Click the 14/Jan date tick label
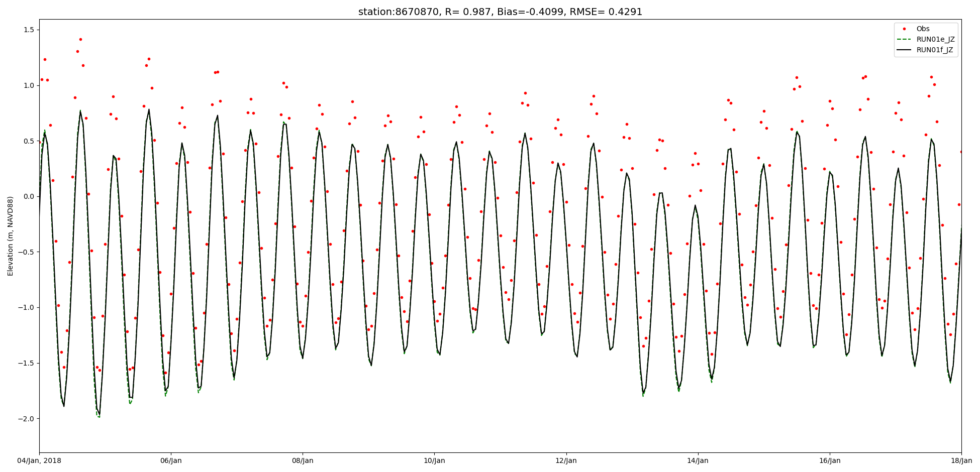The image size is (980, 472). [x=698, y=460]
